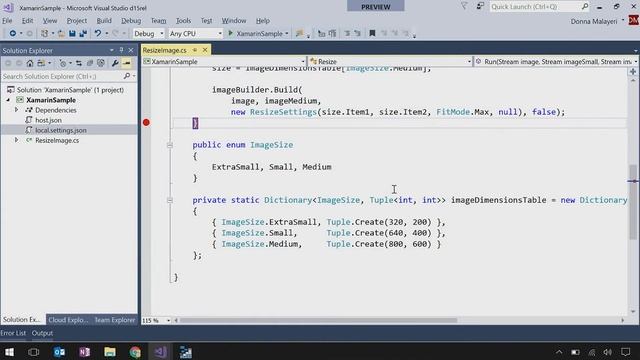Viewport: 640px width, 360px height.
Task: Click the Undo toolbar icon
Action: 98,33
